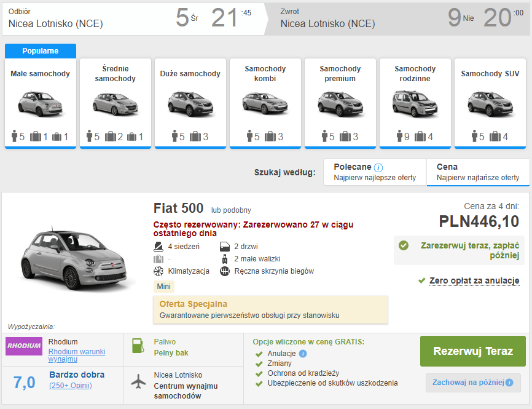
Task: Choose the Samochody SUV category
Action: tap(490, 103)
